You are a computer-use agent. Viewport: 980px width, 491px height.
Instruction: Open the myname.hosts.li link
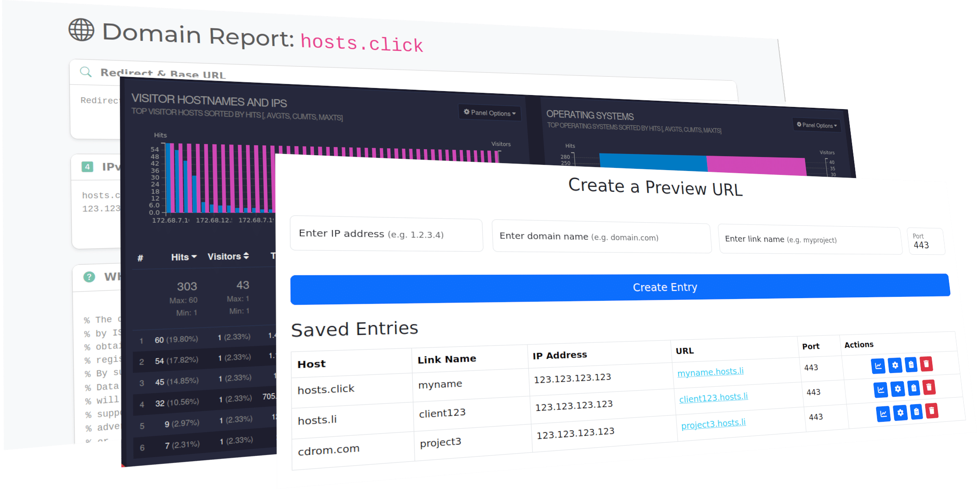(710, 372)
